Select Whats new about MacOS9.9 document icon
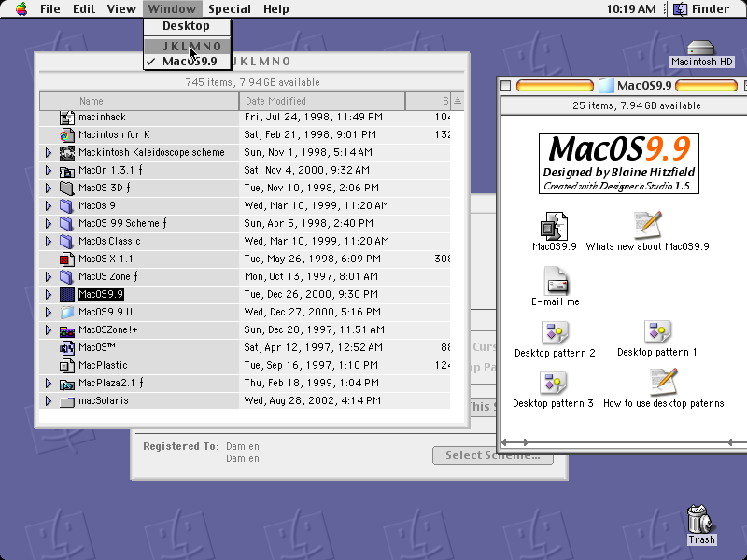The image size is (747, 560). 647,225
